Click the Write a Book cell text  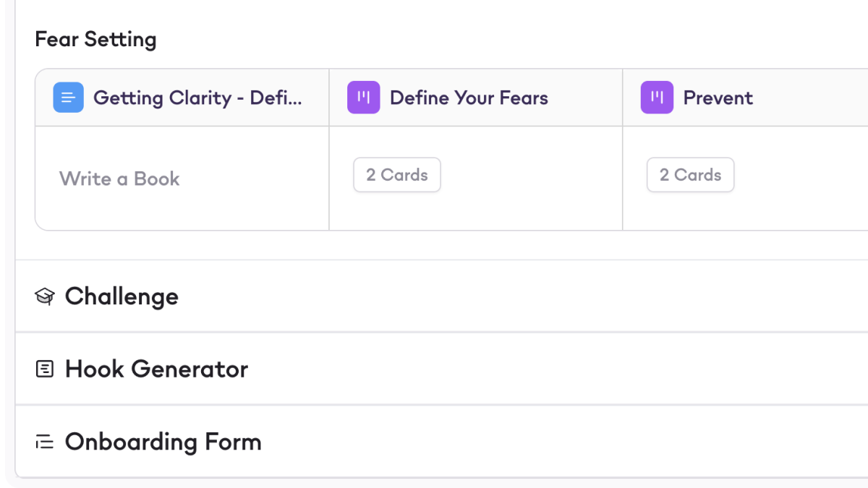119,179
